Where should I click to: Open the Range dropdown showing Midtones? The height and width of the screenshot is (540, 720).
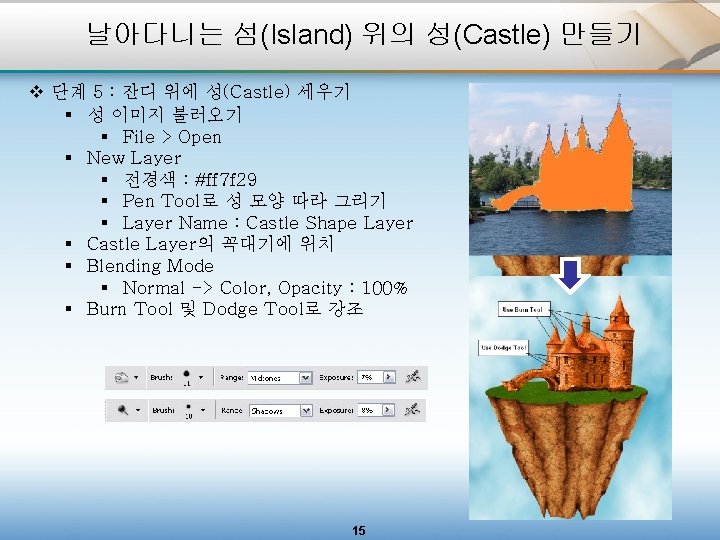click(280, 378)
